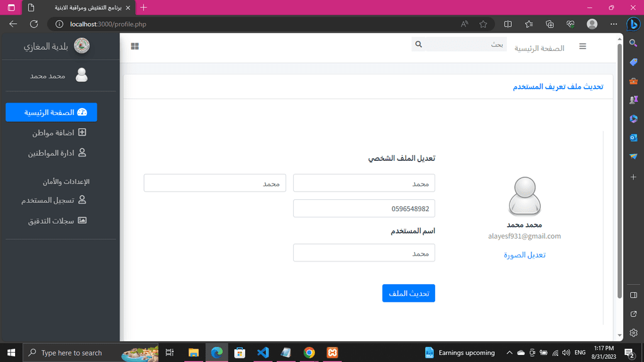This screenshot has height=362, width=644.
Task: Click the phone number field 0596548982
Action: pos(364,209)
